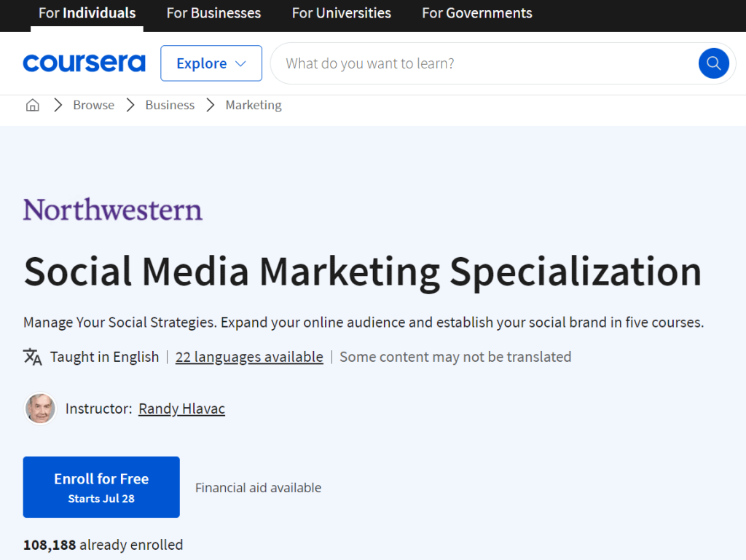
Task: Open the 22 languages available link
Action: point(249,357)
